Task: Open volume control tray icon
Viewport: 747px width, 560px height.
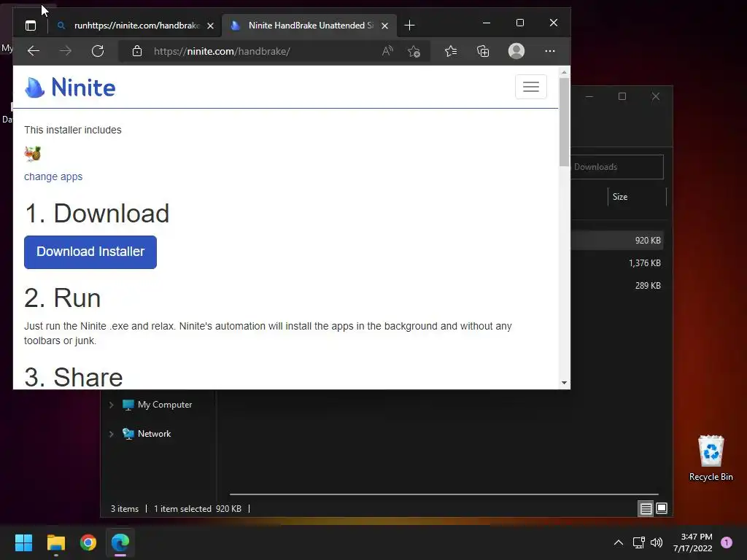Action: click(657, 542)
